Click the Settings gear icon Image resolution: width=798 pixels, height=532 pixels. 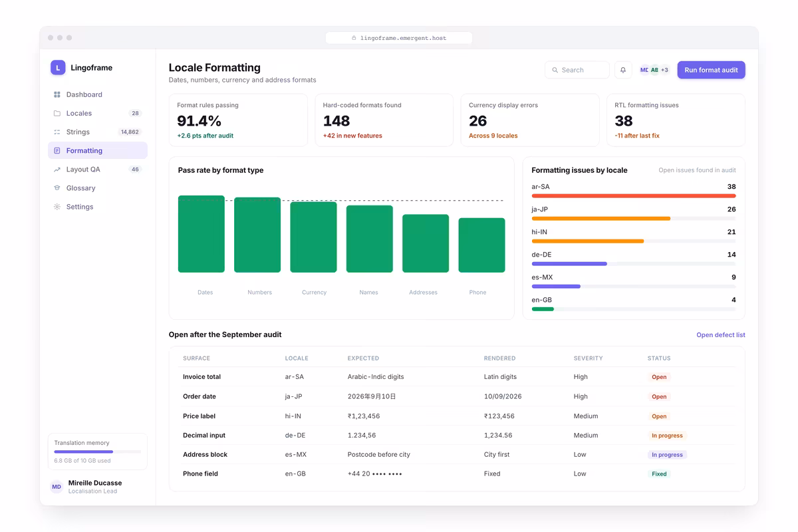coord(57,207)
